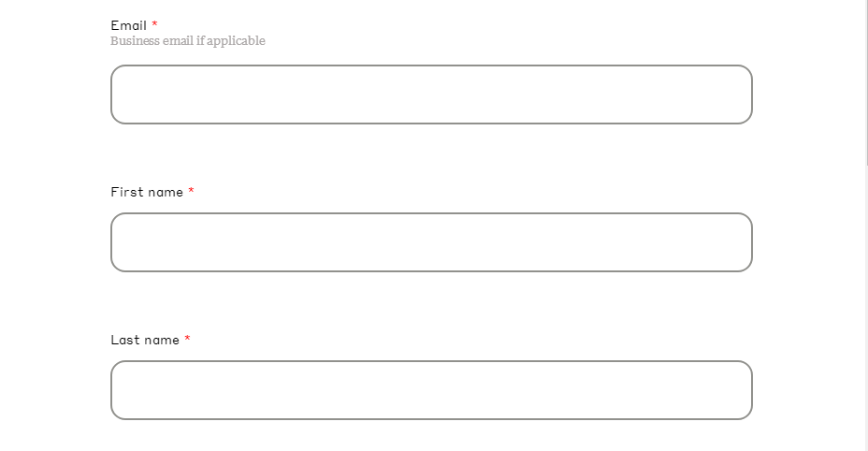Focus the First name text box
This screenshot has width=868, height=451.
(431, 242)
